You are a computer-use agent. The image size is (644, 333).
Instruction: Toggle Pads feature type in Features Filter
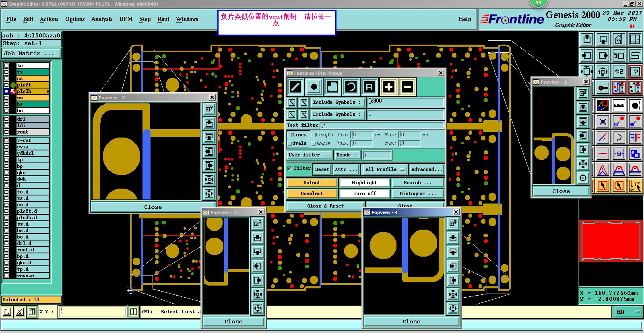(314, 87)
